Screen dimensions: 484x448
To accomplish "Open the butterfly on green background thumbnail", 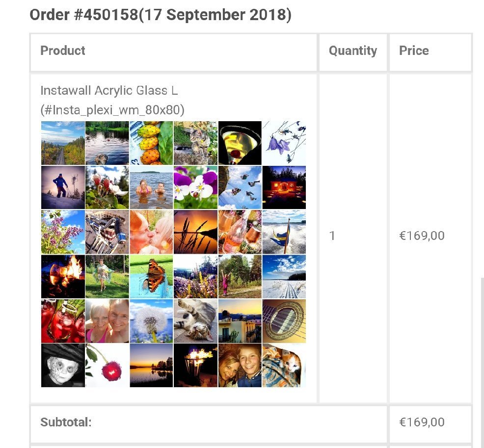I will pyautogui.click(x=151, y=276).
